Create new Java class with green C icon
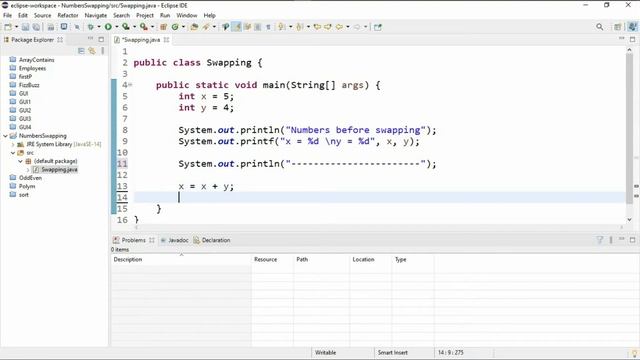The width and height of the screenshot is (640, 360). [175, 27]
